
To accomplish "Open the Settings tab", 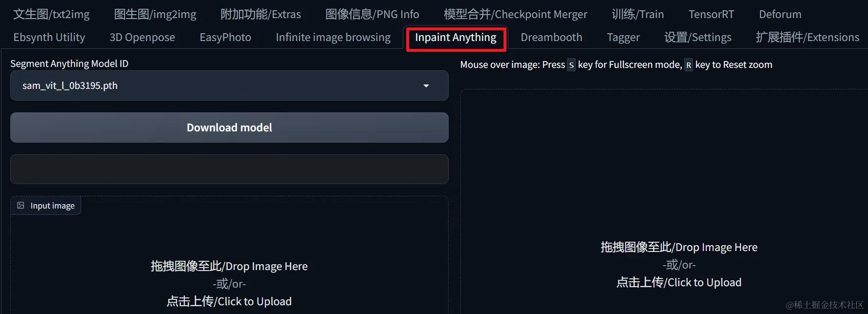I will (x=697, y=37).
